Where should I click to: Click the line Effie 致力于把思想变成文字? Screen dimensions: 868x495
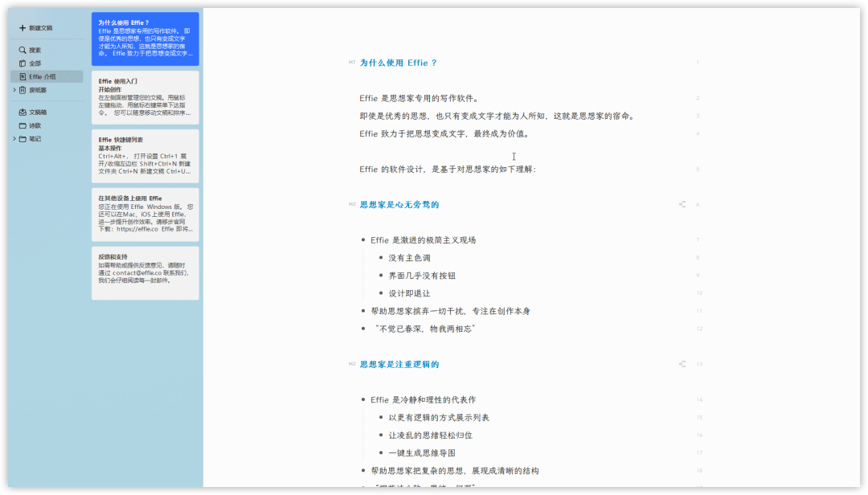(444, 133)
